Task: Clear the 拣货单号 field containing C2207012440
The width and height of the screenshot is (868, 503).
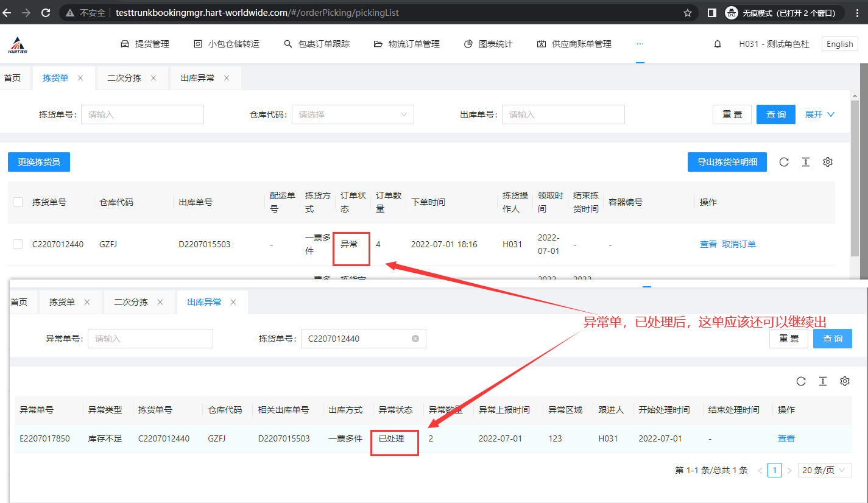Action: pos(415,339)
